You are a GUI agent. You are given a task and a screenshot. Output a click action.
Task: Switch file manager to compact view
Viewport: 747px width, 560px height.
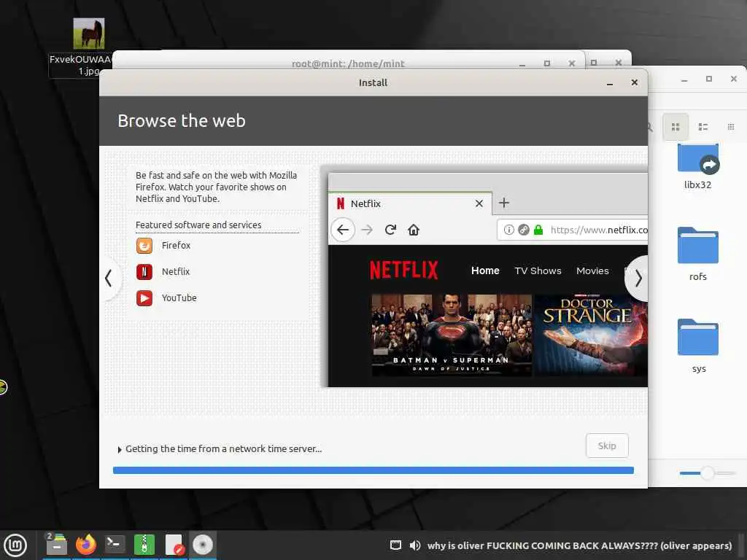(730, 127)
